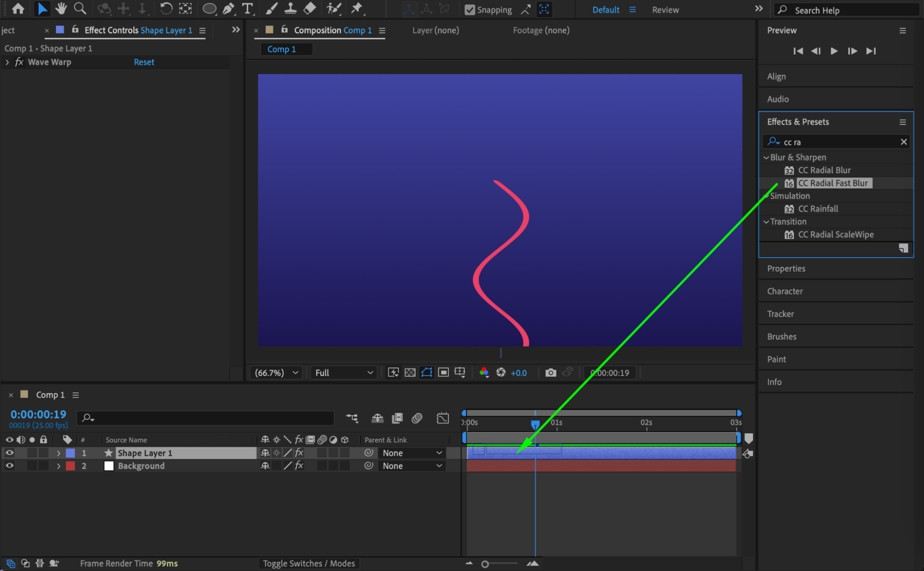Viewport: 924px width, 571px height.
Task: Open the Layer (none) tab
Action: (x=435, y=30)
